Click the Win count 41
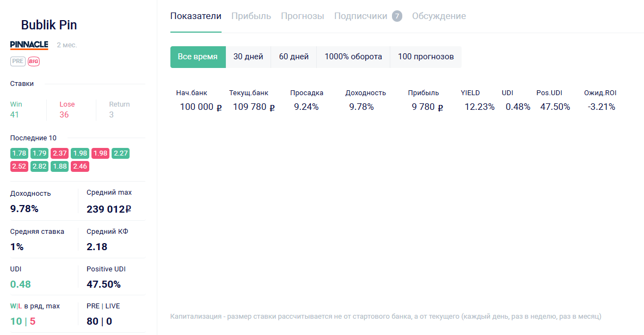644x335 pixels. (x=14, y=114)
